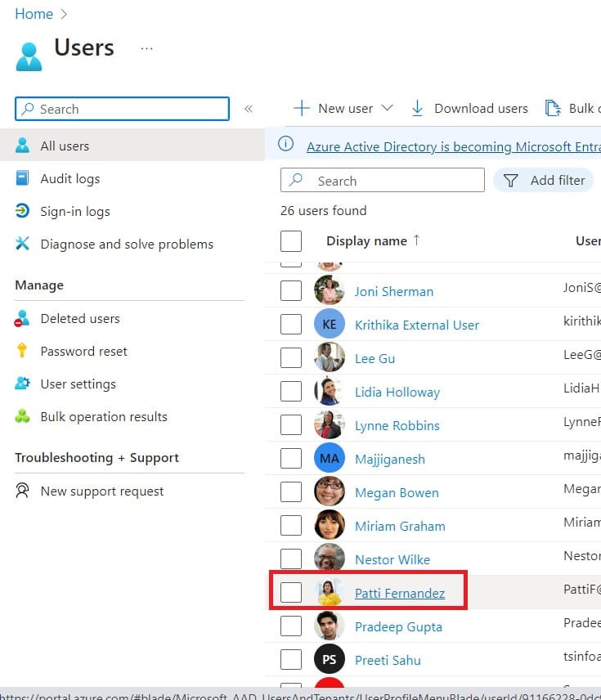This screenshot has width=601, height=700.
Task: Click the Add filter funnel icon
Action: click(x=510, y=181)
